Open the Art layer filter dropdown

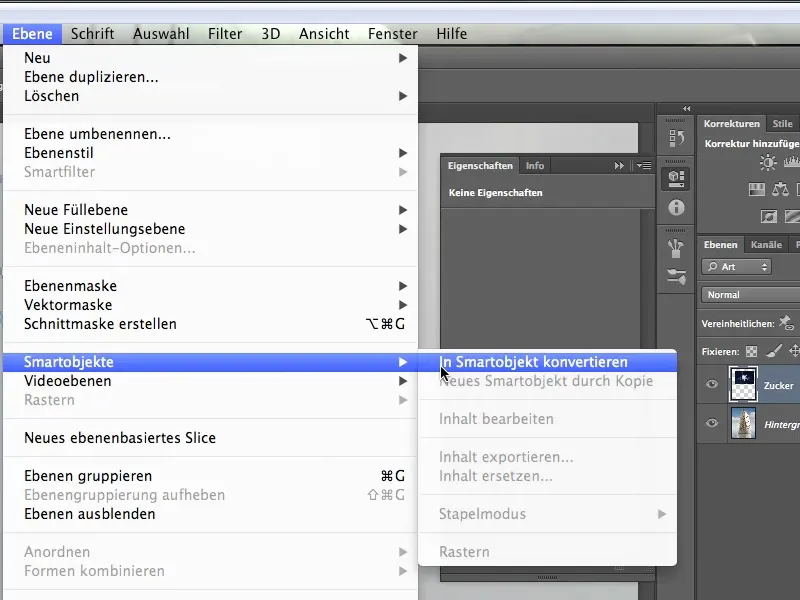point(736,267)
